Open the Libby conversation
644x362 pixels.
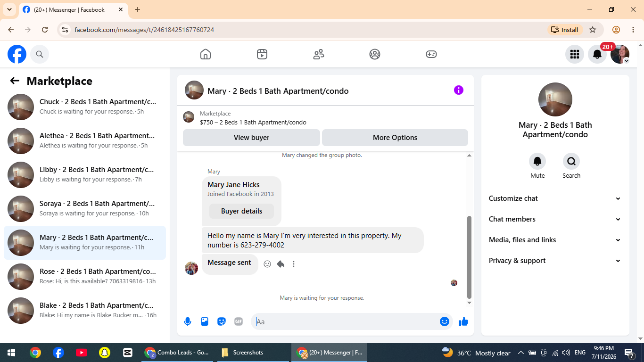pyautogui.click(x=85, y=174)
